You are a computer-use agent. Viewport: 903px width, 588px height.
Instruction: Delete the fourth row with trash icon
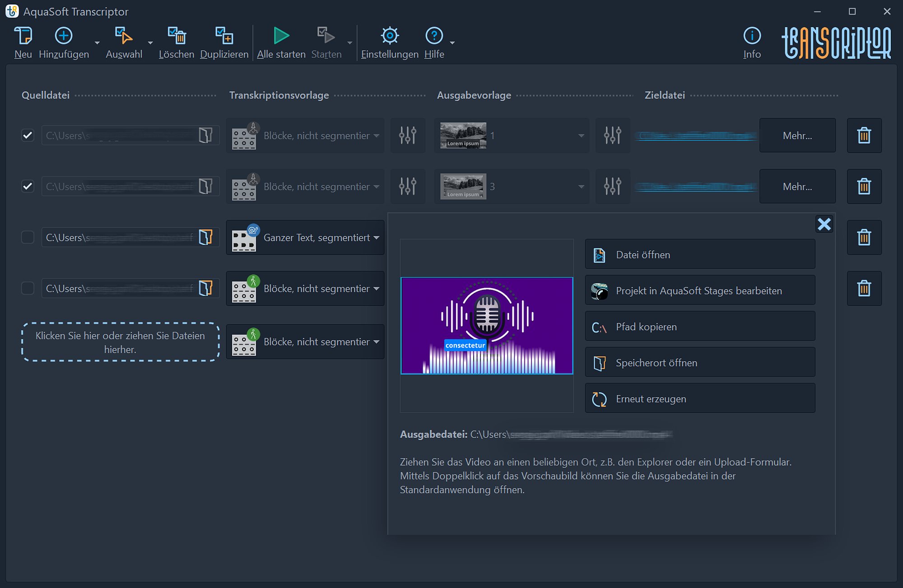tap(864, 288)
